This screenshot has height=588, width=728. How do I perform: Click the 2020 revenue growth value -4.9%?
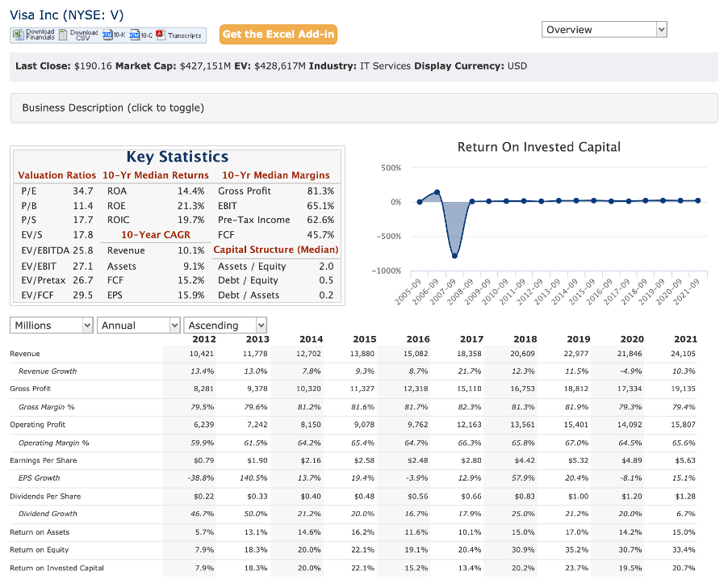(630, 372)
